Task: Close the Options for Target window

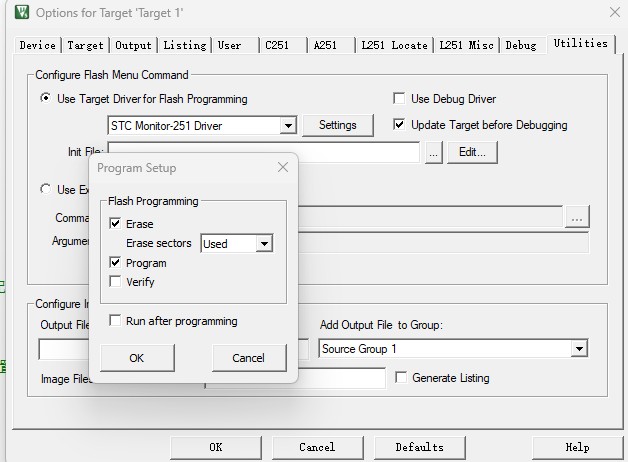Action: point(613,12)
